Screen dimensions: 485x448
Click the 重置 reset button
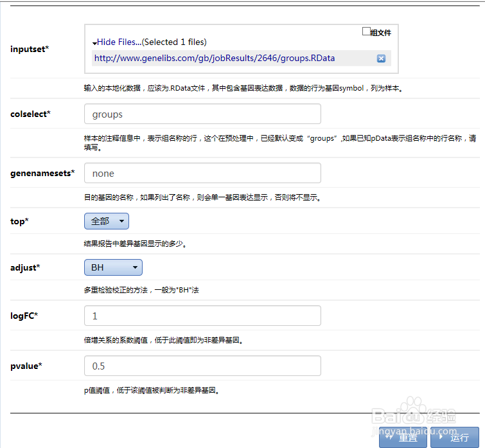[403, 437]
